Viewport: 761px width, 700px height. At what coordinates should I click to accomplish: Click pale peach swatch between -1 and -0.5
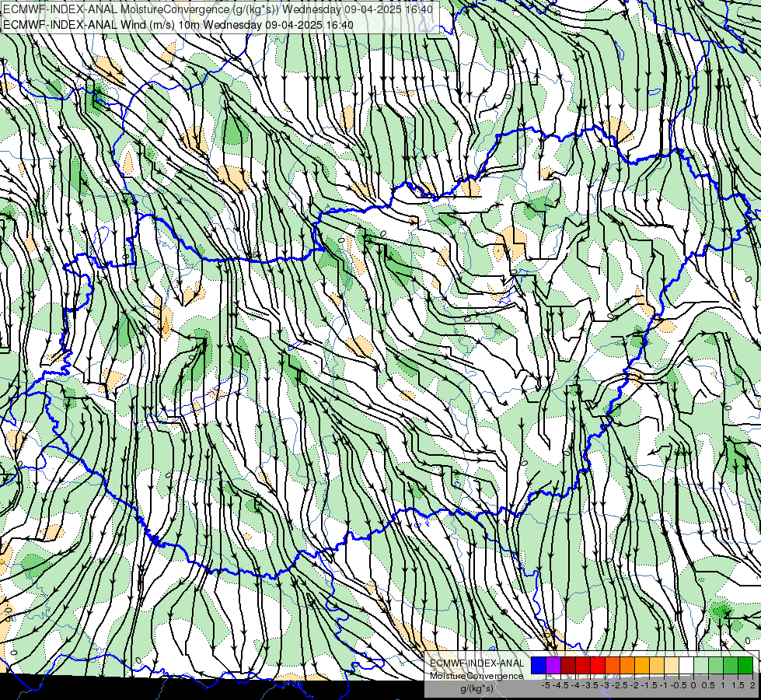(x=672, y=665)
